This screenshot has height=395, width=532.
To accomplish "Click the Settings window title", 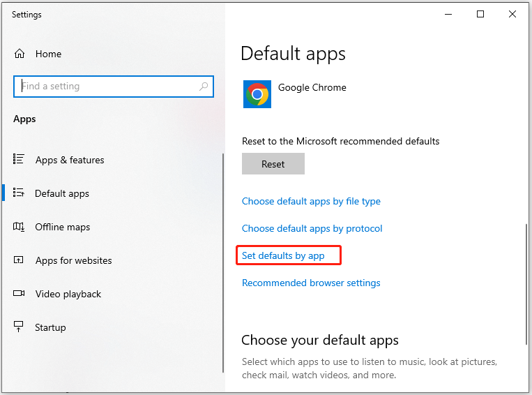I will click(x=26, y=15).
